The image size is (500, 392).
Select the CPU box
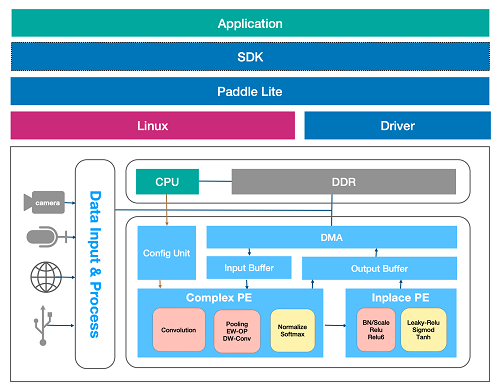coord(167,182)
